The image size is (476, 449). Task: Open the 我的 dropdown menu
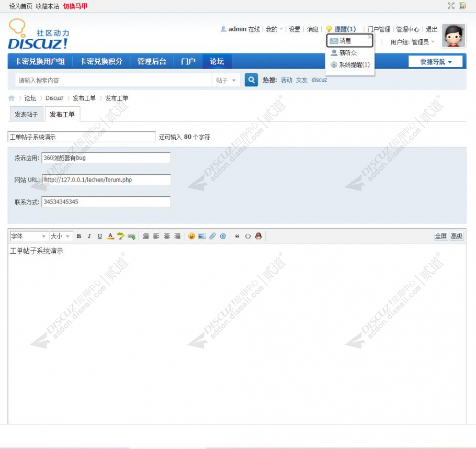coord(274,29)
